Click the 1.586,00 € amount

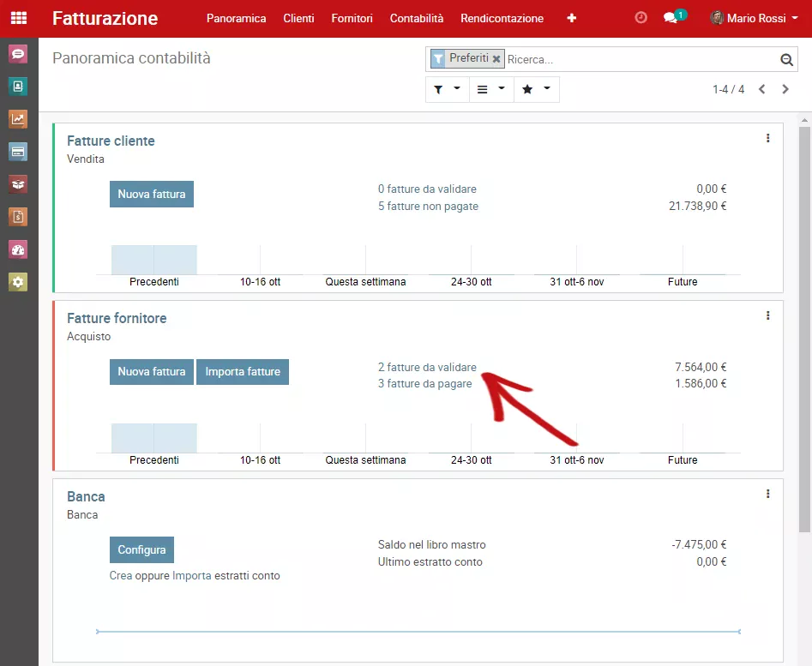(701, 383)
